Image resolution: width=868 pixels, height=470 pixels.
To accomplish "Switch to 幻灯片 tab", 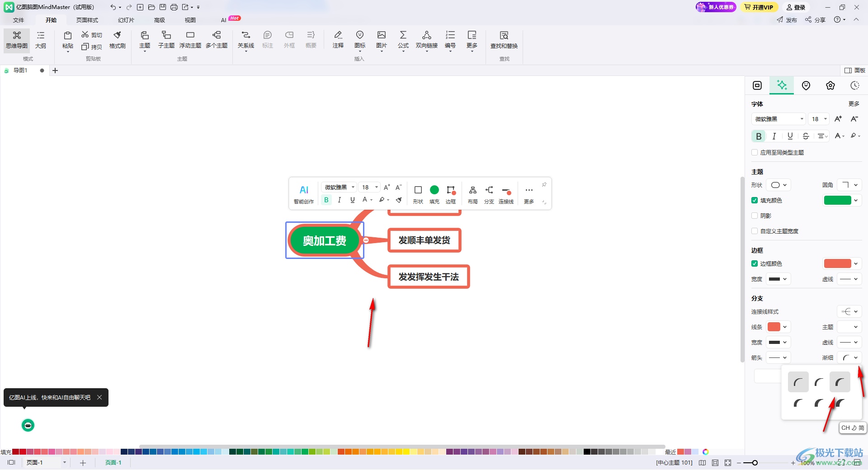I will 126,20.
